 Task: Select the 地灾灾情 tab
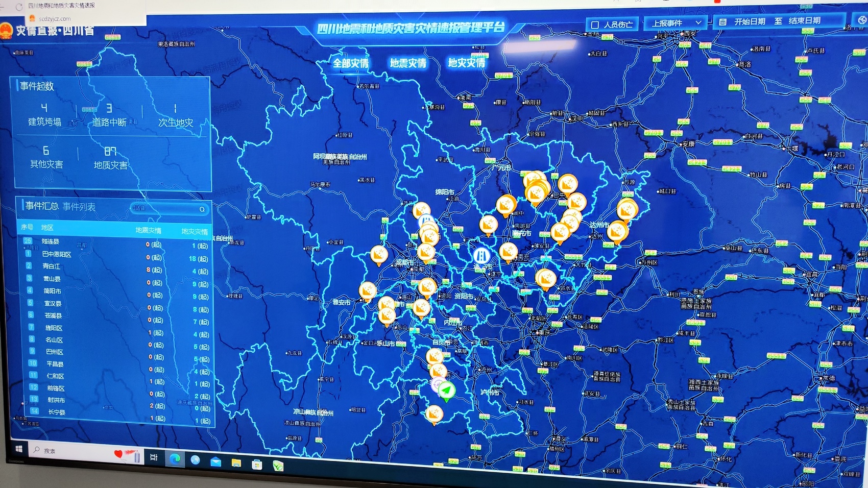(x=466, y=63)
